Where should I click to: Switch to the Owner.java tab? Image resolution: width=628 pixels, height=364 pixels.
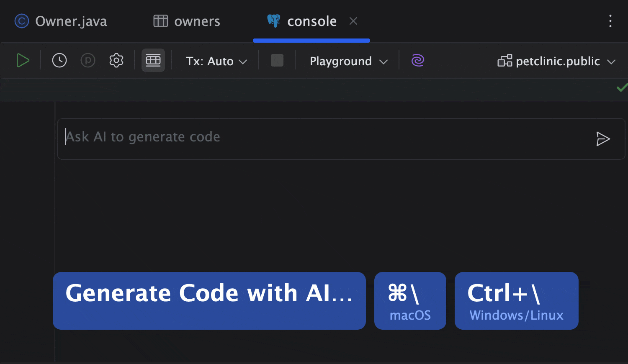coord(61,21)
